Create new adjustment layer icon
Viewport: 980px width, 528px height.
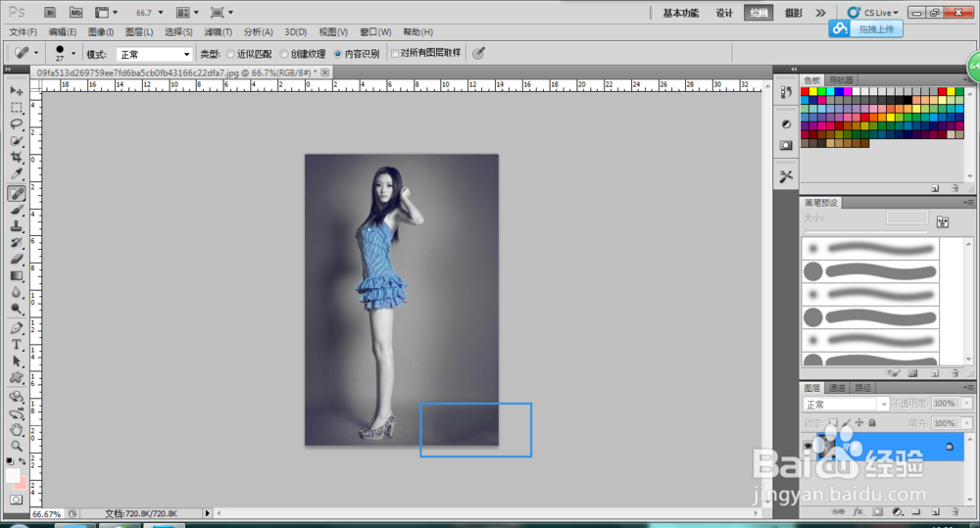897,511
